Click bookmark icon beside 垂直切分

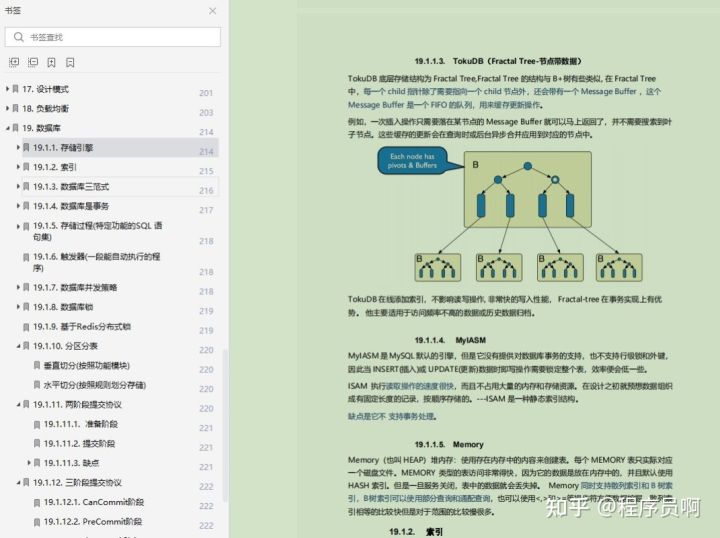click(x=37, y=365)
